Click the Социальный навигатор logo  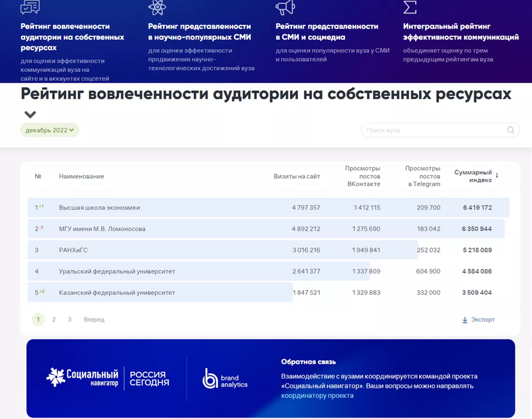click(x=82, y=378)
